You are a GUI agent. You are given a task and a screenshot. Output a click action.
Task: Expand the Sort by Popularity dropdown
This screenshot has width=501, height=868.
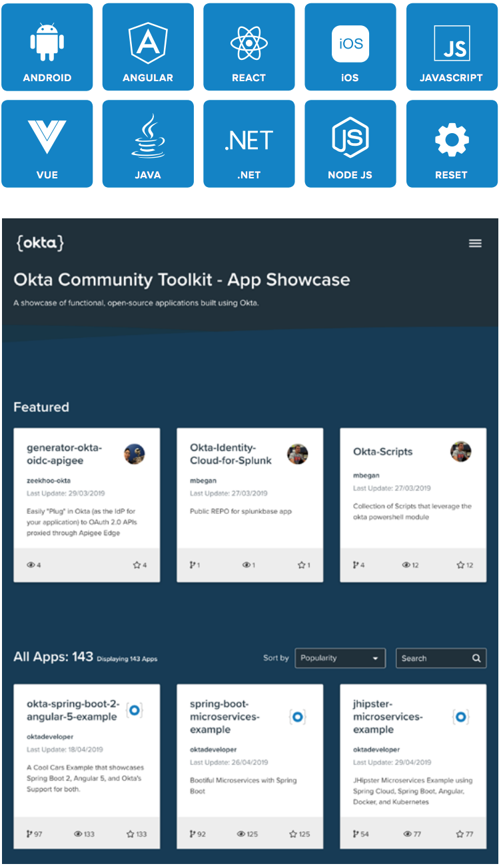(x=340, y=658)
